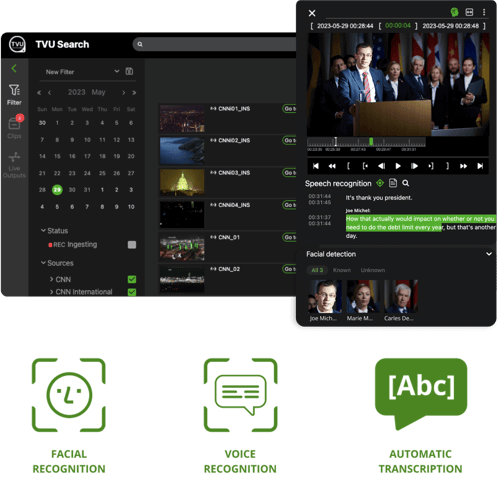Click the fast forward button
The width and height of the screenshot is (500, 477).
pos(464,166)
